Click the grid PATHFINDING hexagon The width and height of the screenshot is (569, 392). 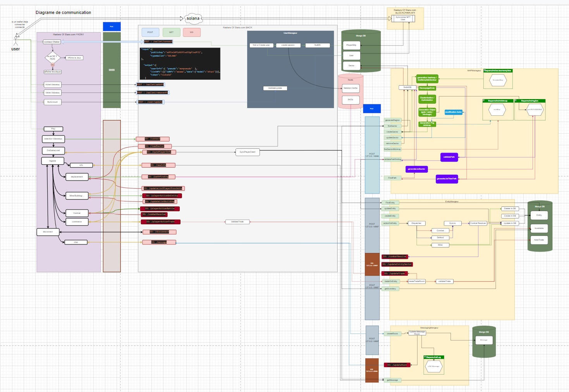tap(534, 110)
